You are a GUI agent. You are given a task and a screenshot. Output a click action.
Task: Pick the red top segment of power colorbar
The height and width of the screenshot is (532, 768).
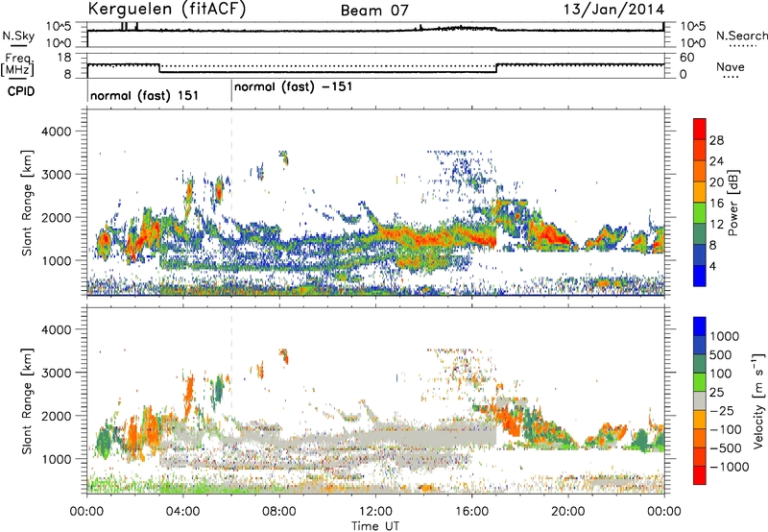700,129
